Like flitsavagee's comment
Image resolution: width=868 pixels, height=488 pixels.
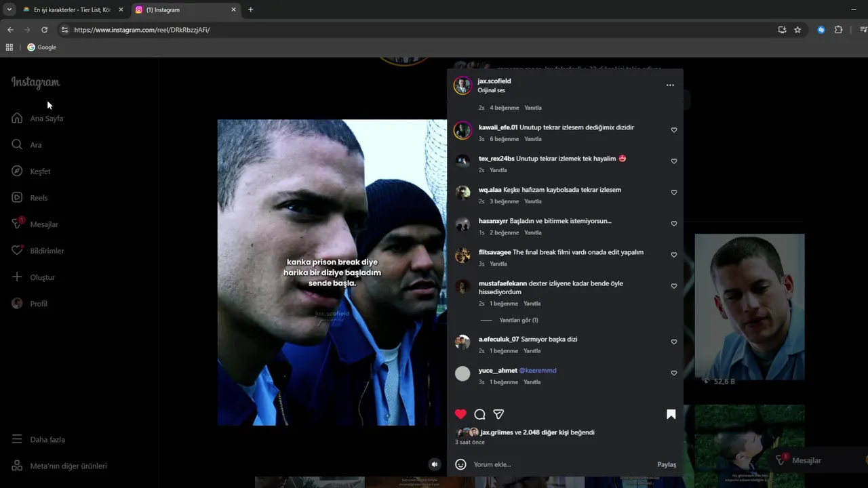coord(673,255)
